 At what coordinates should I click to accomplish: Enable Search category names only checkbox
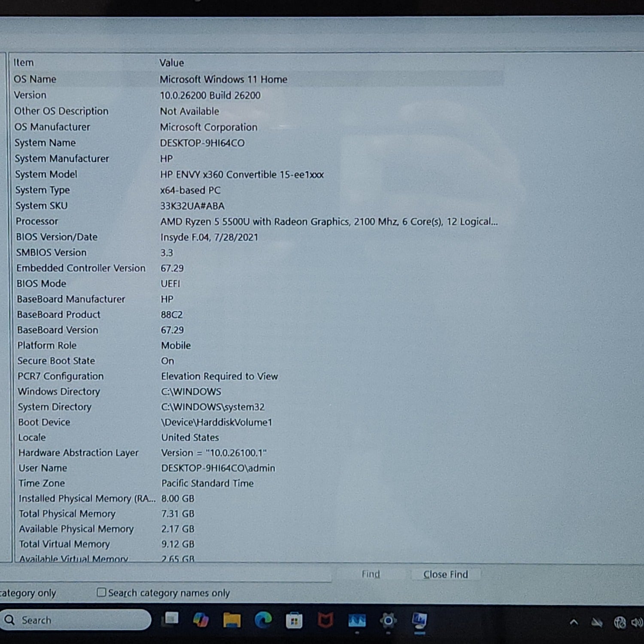click(101, 592)
